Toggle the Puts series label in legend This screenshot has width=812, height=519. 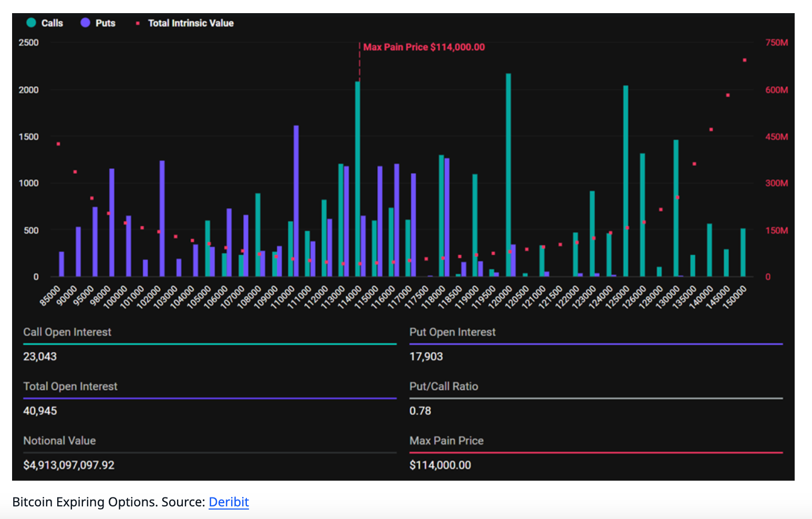(x=105, y=23)
